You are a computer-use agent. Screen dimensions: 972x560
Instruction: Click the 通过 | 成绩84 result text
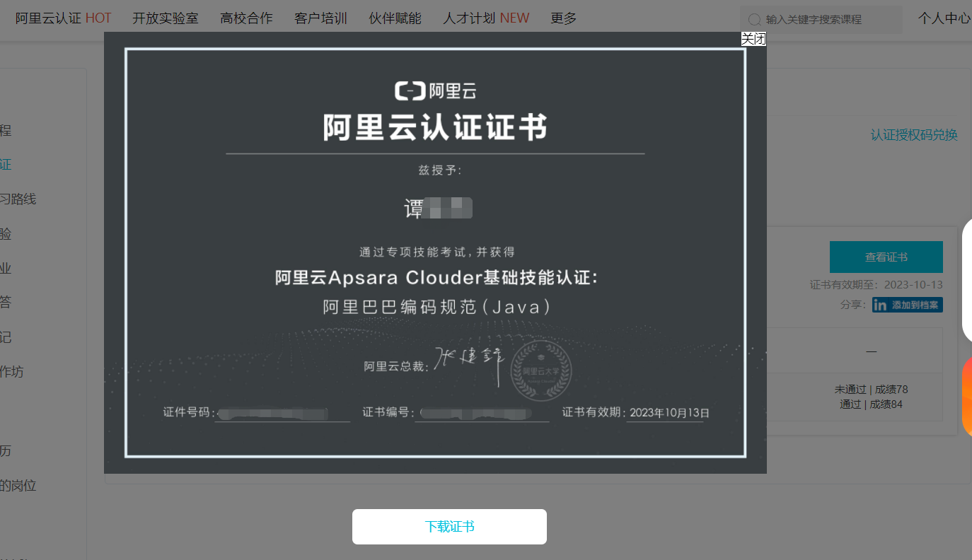point(871,404)
